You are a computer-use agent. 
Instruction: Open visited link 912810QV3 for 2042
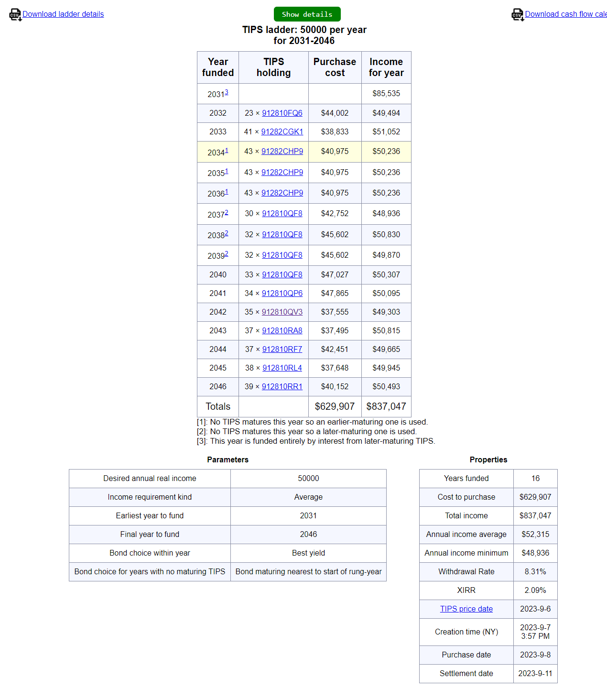click(282, 312)
